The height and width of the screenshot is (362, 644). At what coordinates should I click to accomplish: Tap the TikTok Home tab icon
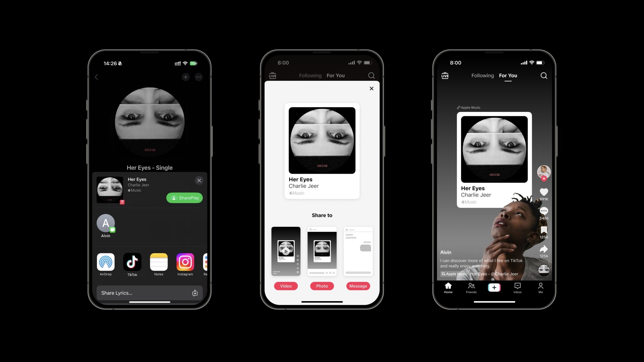tap(448, 287)
